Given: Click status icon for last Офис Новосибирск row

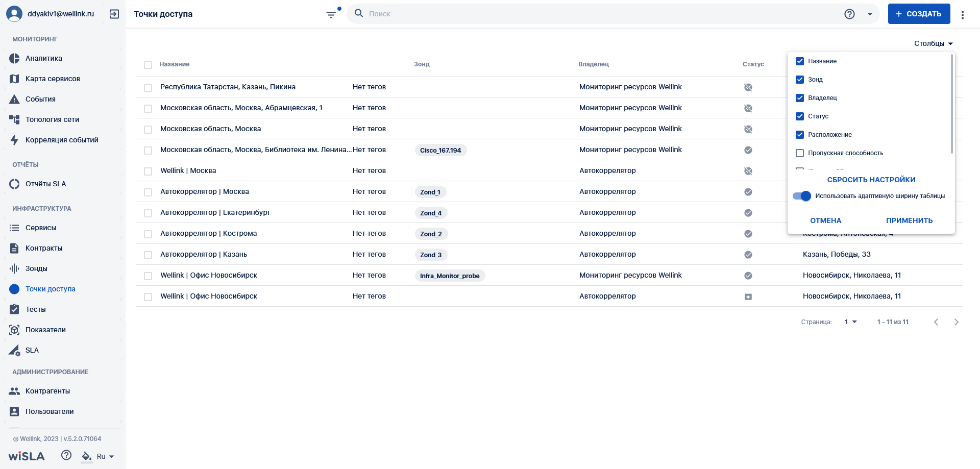Looking at the screenshot, I should 748,297.
